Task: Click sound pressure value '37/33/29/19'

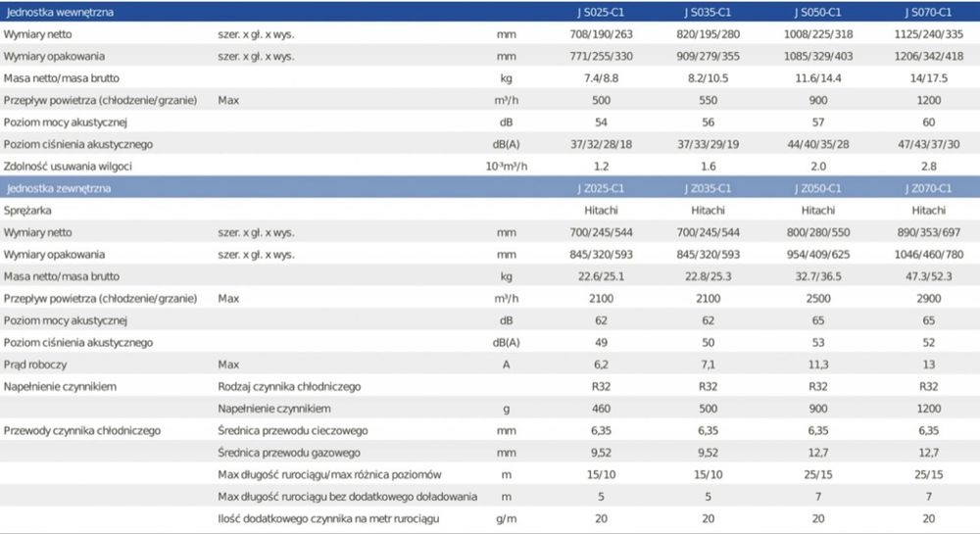Action: (x=708, y=144)
